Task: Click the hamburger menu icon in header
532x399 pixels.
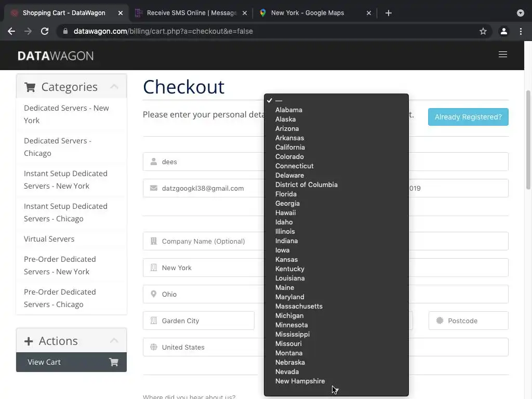Action: (x=502, y=55)
